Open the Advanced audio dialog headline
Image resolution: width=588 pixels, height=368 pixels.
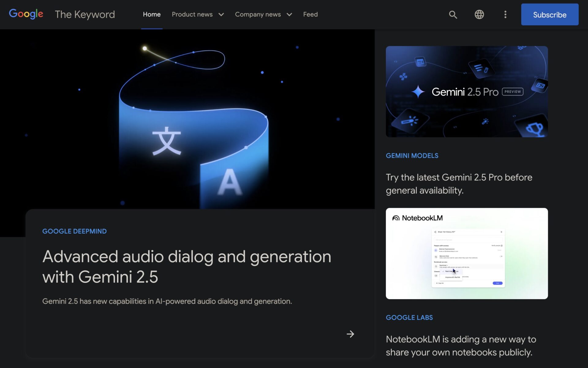point(187,266)
